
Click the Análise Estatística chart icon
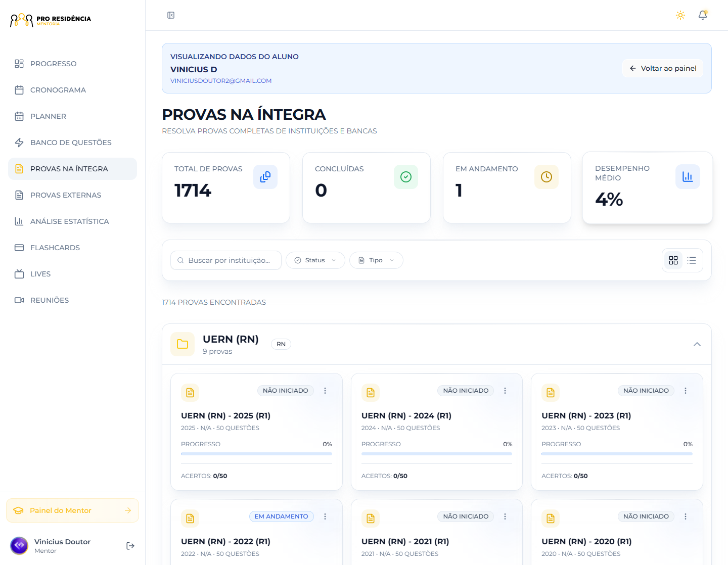click(19, 221)
